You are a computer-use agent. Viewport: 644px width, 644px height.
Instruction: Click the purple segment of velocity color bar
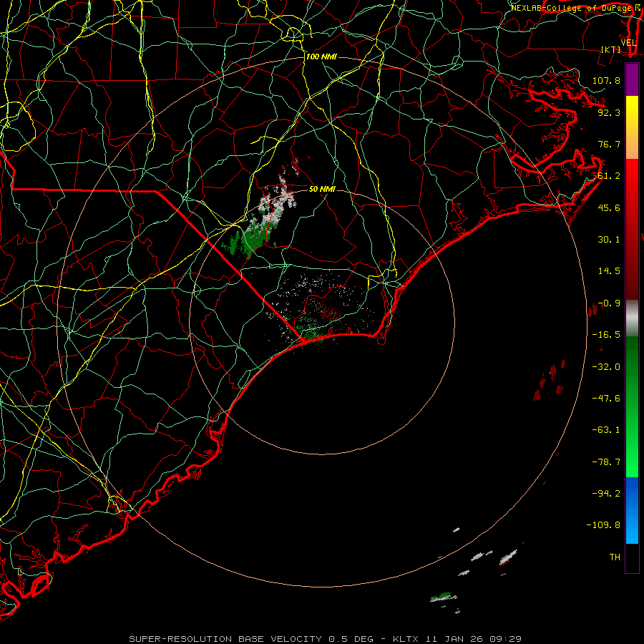(632, 79)
